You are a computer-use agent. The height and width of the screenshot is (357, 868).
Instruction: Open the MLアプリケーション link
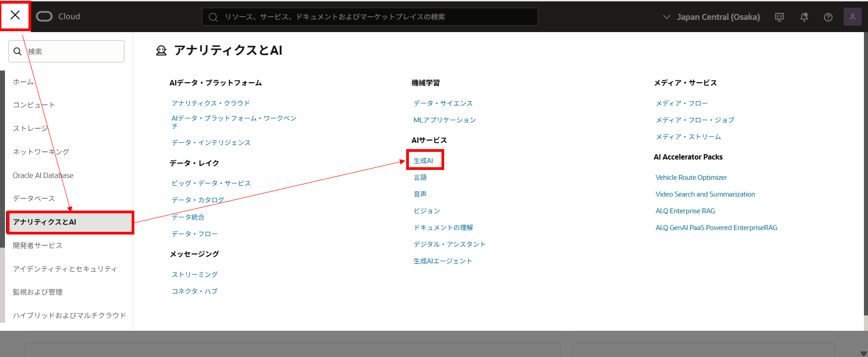(445, 120)
